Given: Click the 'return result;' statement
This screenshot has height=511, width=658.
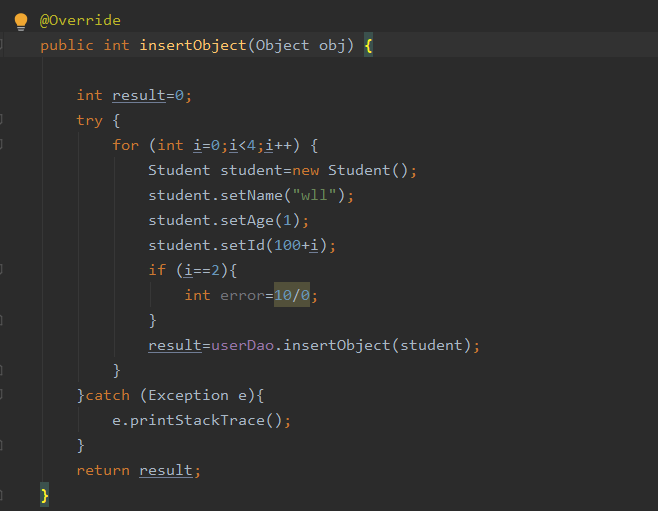Looking at the screenshot, I should pos(139,470).
